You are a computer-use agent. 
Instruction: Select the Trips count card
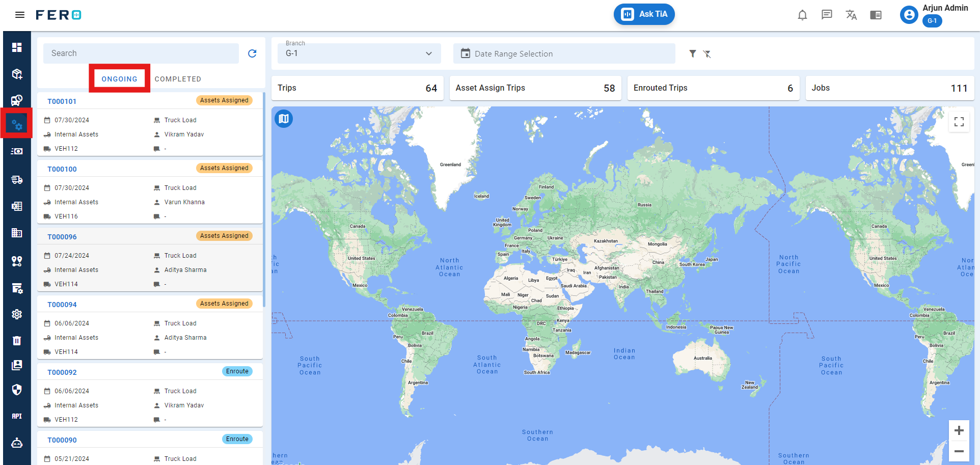358,88
